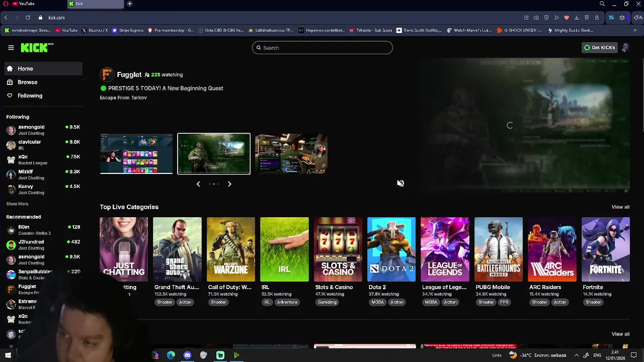
Task: Click the browser back arrow
Action: pyautogui.click(x=6, y=18)
